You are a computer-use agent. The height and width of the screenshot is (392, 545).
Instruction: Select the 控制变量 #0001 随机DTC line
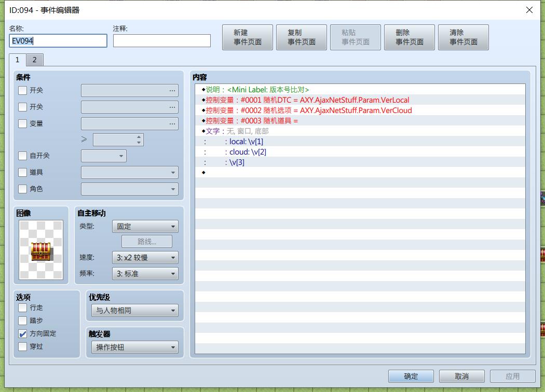(360, 100)
